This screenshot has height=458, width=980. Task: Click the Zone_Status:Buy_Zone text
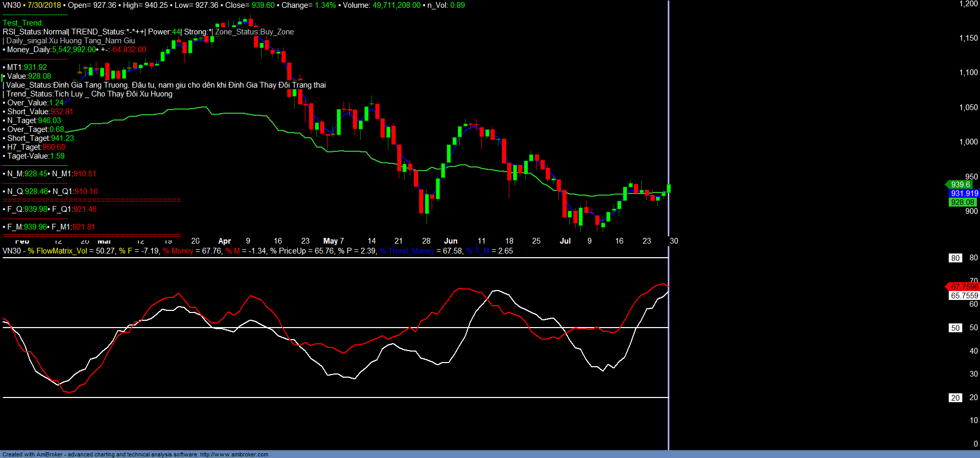pos(254,32)
